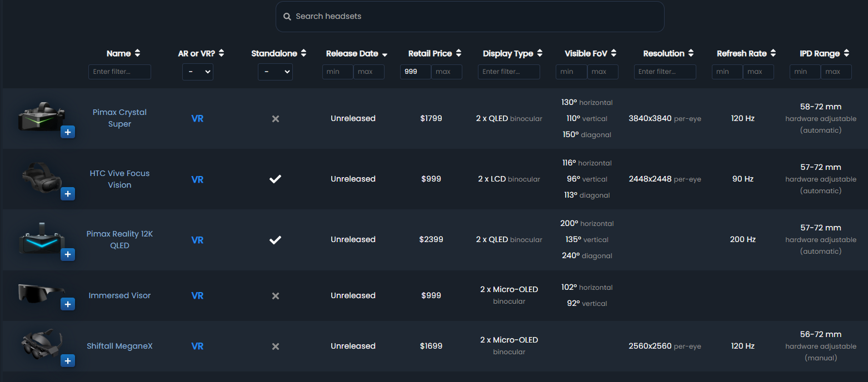This screenshot has width=868, height=382.
Task: Sort by Name column arrows
Action: (137, 53)
